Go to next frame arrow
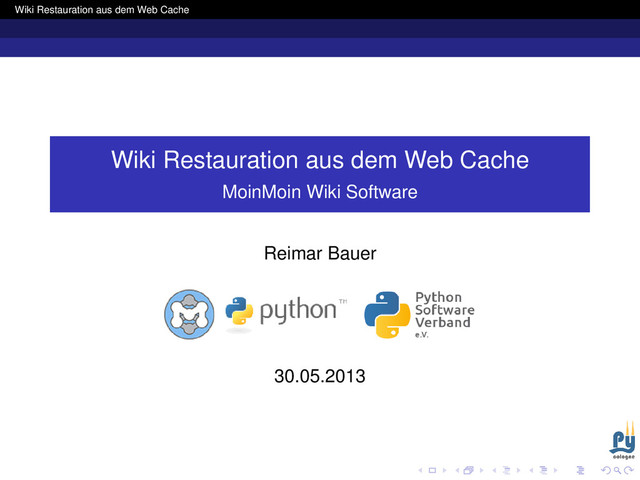 [482, 470]
